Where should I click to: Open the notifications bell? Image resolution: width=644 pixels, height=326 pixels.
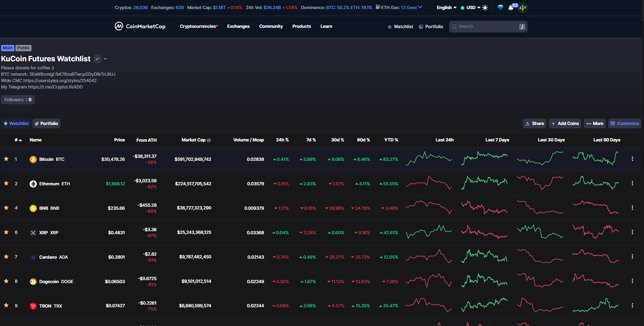(511, 8)
